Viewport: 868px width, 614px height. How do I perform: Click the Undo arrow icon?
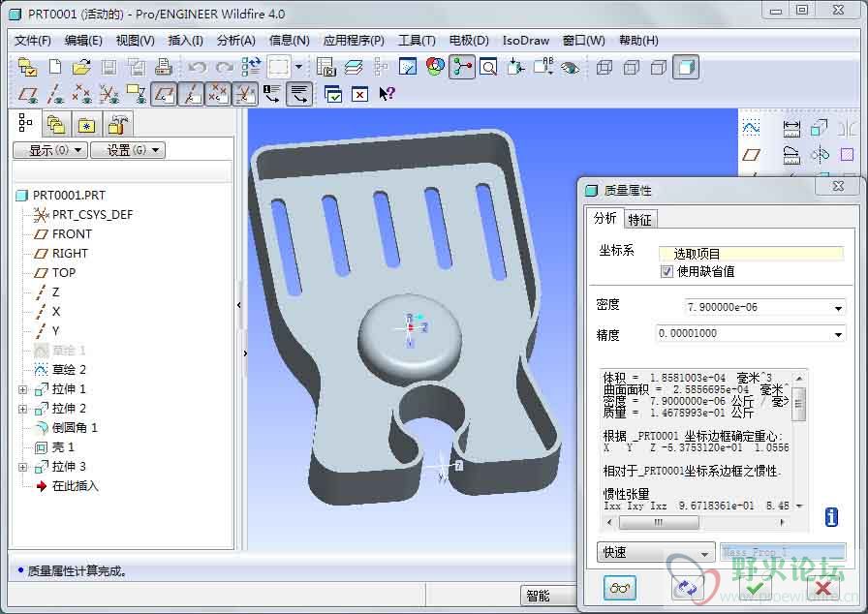click(198, 68)
